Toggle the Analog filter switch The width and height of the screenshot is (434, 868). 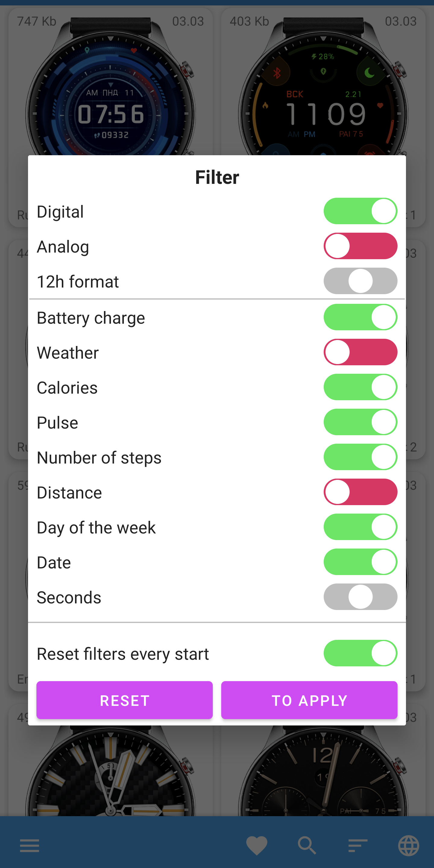(360, 246)
